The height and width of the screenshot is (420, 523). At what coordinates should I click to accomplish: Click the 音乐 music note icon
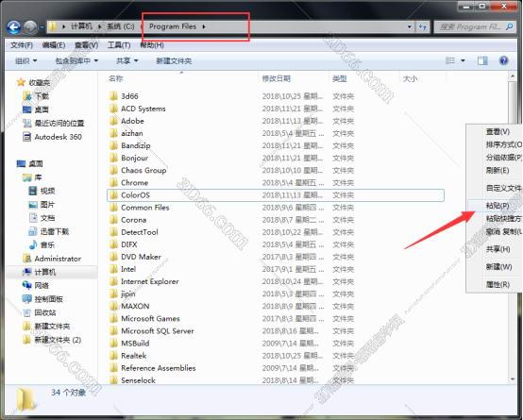pos(33,244)
